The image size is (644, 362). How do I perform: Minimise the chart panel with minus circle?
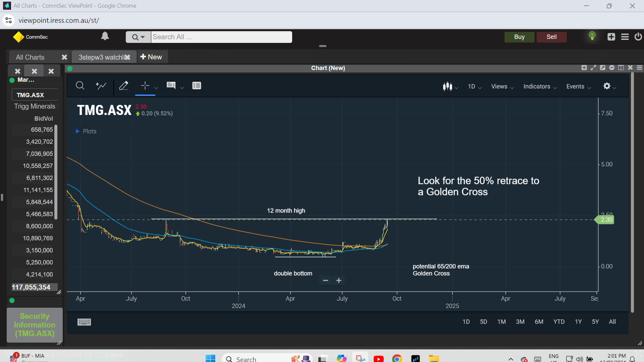612,68
